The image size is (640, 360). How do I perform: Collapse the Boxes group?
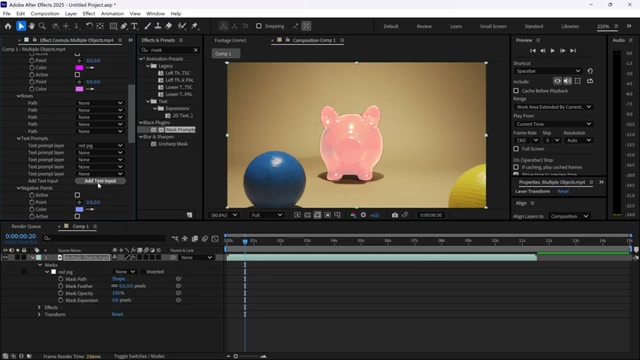point(18,96)
